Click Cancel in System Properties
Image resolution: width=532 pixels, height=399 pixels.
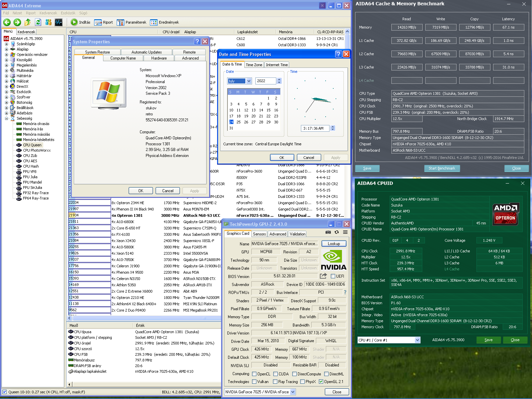click(x=168, y=191)
